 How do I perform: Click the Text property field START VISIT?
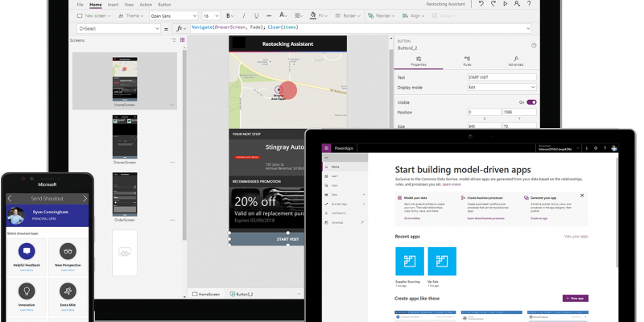click(502, 77)
